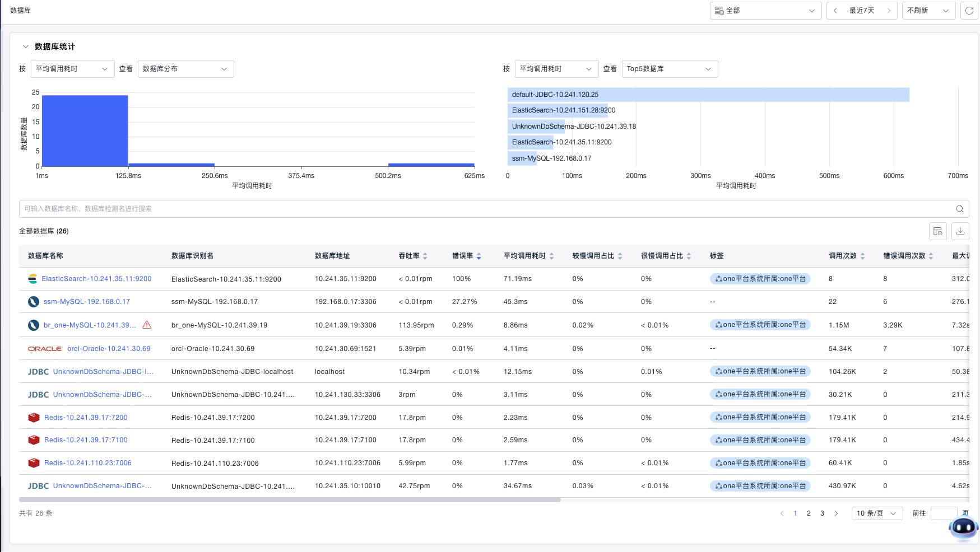Click the database name search field
The width and height of the screenshot is (980, 552).
click(x=482, y=209)
